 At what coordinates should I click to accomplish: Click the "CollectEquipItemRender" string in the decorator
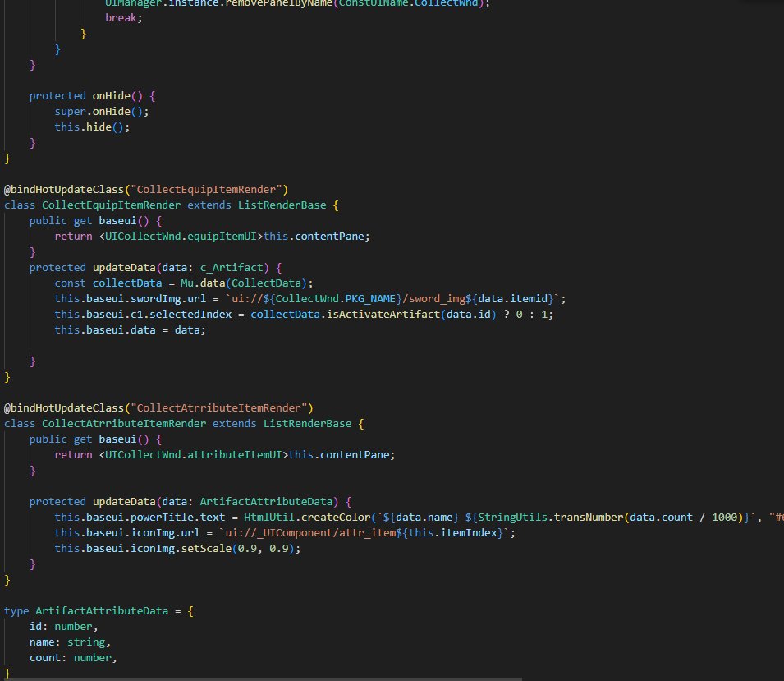[206, 189]
